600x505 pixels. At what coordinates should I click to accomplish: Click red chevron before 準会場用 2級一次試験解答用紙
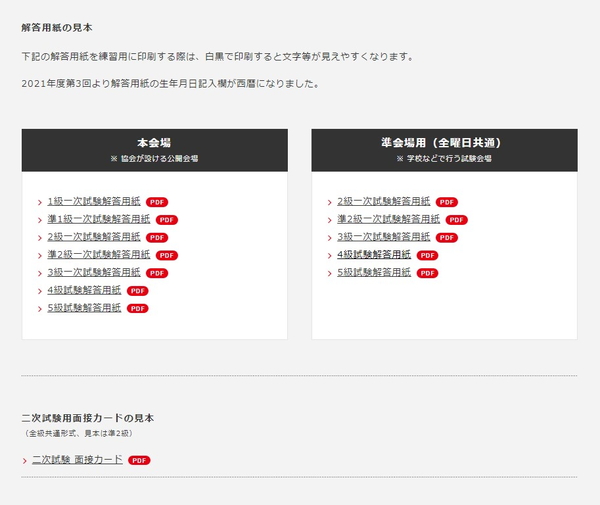[x=329, y=202]
